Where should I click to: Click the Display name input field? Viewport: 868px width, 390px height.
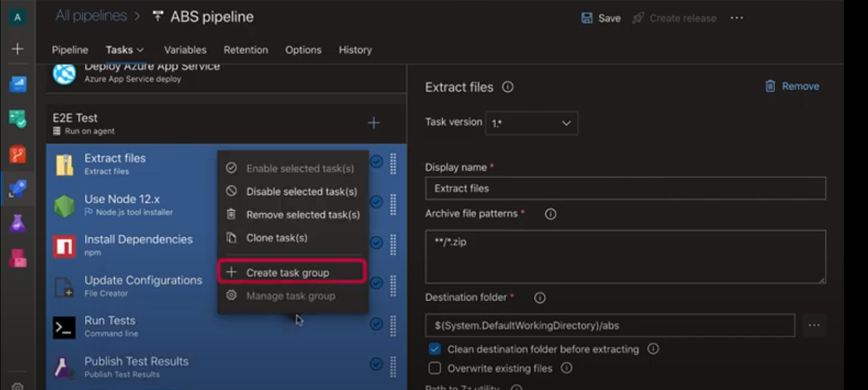625,188
